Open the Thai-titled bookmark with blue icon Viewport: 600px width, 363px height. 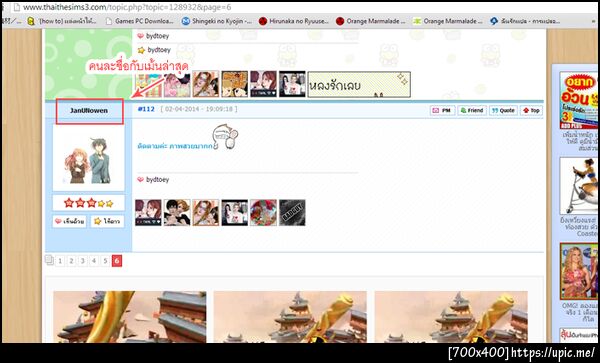525,21
